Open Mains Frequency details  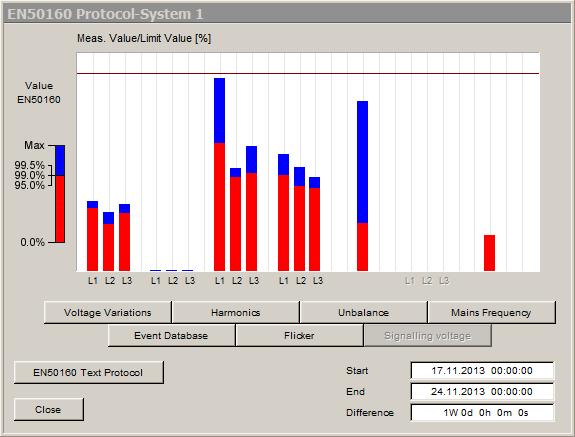[x=491, y=312]
